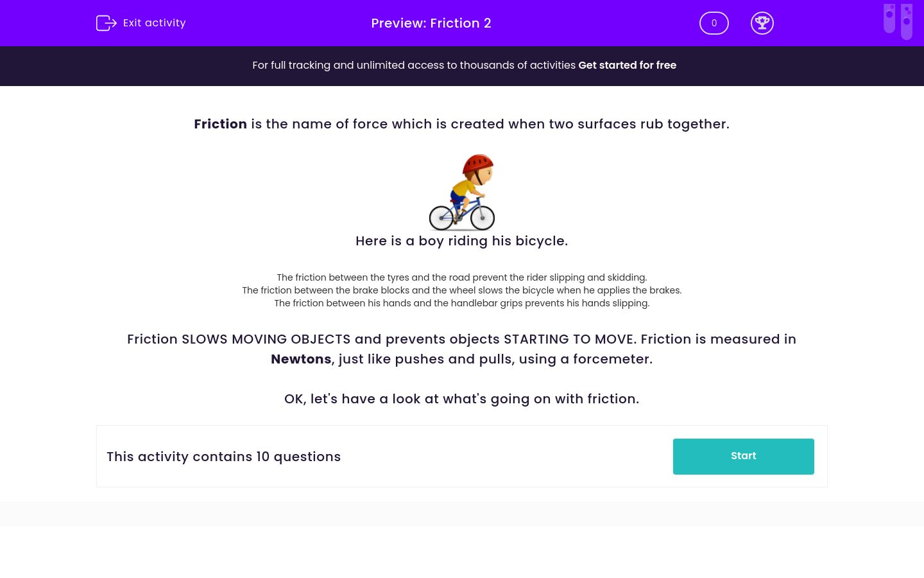Click the sentence about tyres and road

(461, 277)
